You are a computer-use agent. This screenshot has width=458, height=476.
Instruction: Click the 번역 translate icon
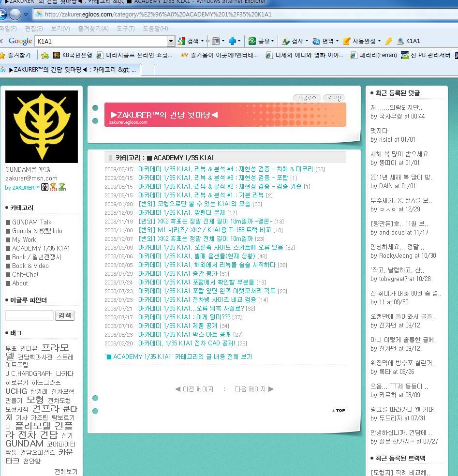(316, 41)
